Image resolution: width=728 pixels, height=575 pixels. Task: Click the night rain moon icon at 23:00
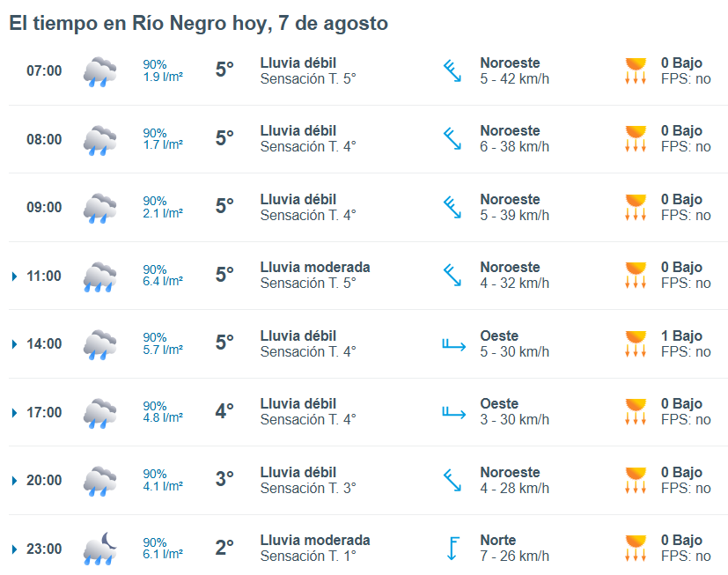coord(99,549)
